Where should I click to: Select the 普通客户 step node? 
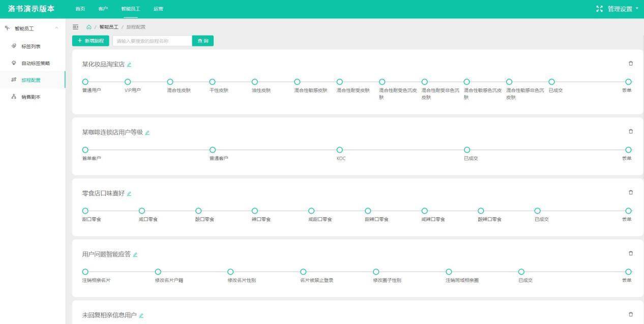tap(213, 150)
